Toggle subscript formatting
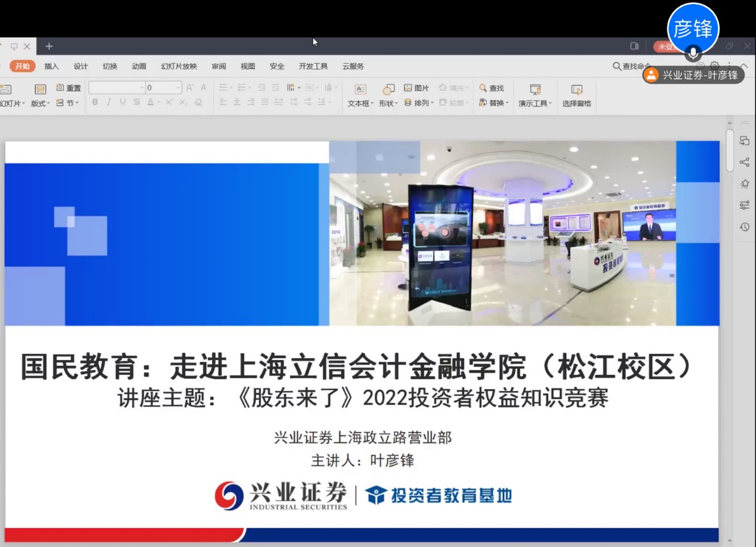Image resolution: width=756 pixels, height=547 pixels. pos(183,102)
